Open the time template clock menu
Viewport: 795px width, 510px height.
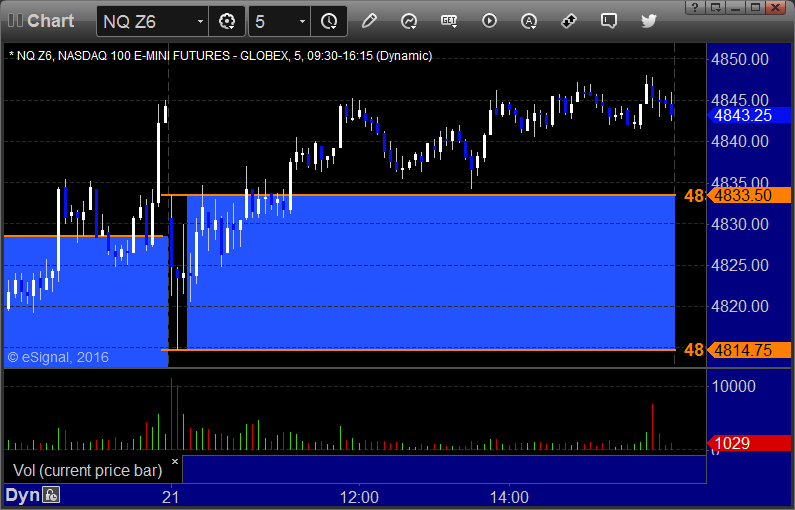coord(329,21)
